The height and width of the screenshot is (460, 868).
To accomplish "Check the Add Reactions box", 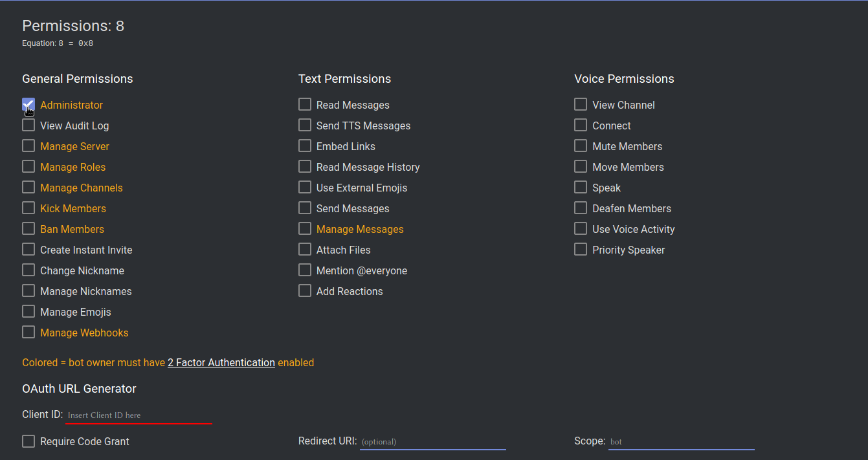I will pyautogui.click(x=305, y=291).
